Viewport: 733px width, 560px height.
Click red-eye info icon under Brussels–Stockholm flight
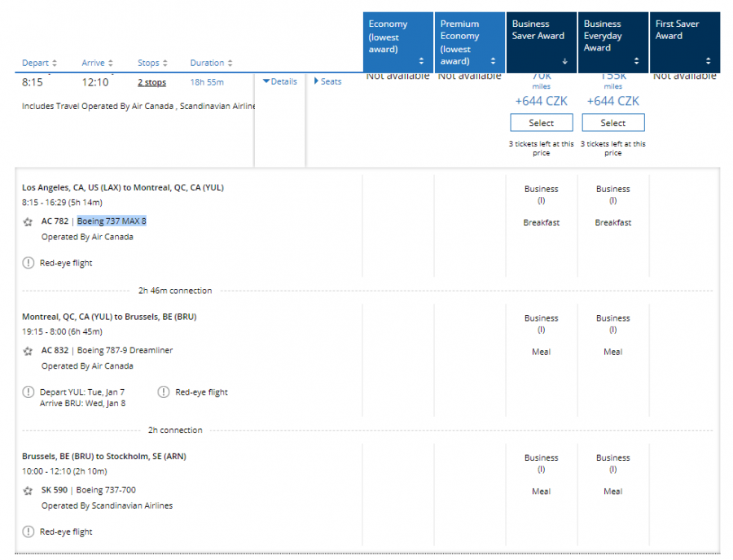pyautogui.click(x=28, y=532)
